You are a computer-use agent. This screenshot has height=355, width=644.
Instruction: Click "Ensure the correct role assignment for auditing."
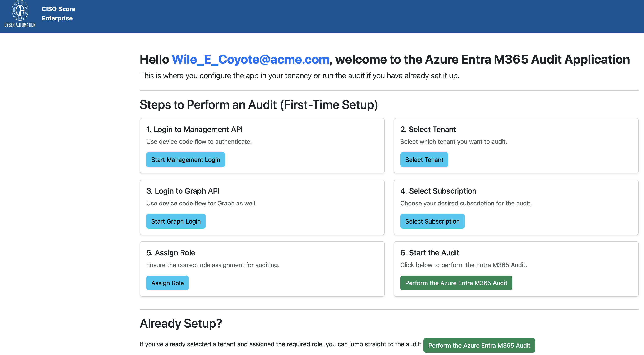click(212, 265)
